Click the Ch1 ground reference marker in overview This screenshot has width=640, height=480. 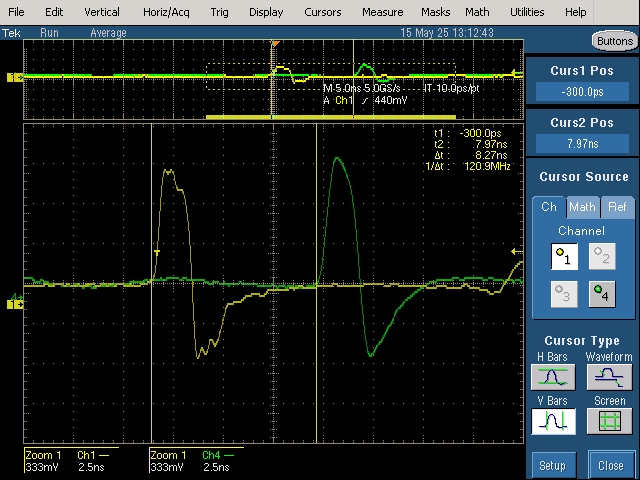[x=15, y=77]
